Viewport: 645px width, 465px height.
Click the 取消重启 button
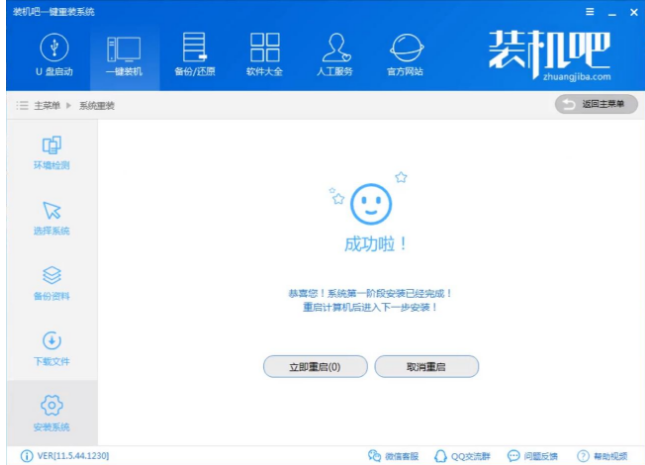tap(426, 367)
